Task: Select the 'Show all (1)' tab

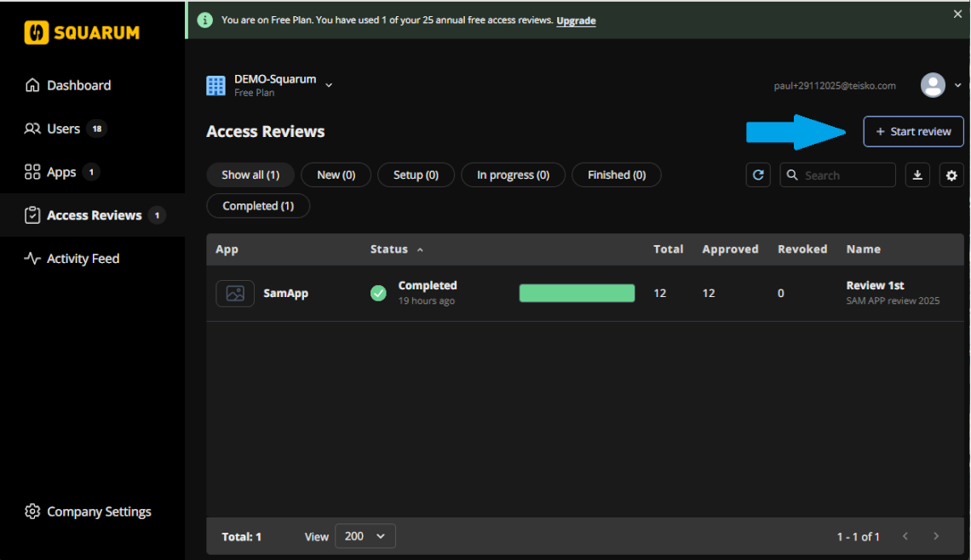Action: [250, 174]
